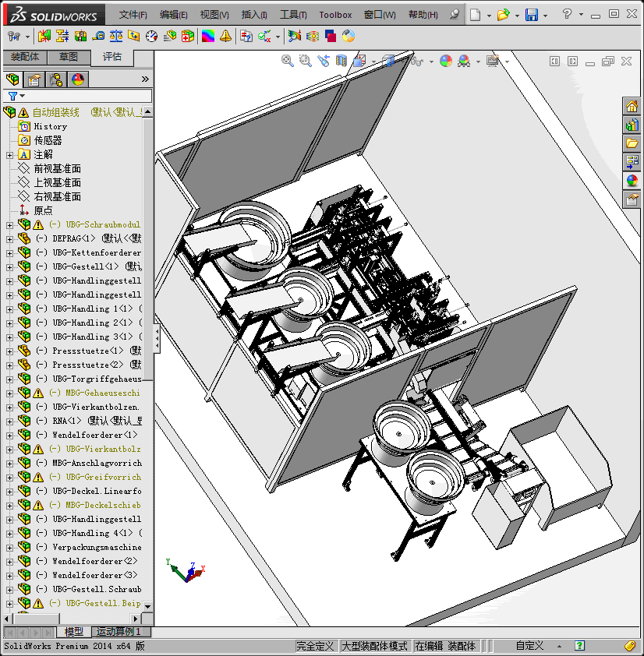Open Mass Properties scale icon

(x=116, y=37)
